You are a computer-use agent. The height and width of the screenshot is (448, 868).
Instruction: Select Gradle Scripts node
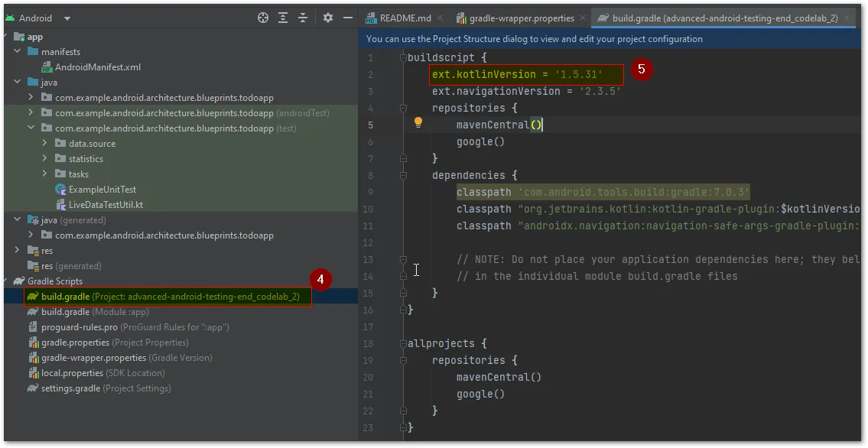[55, 281]
